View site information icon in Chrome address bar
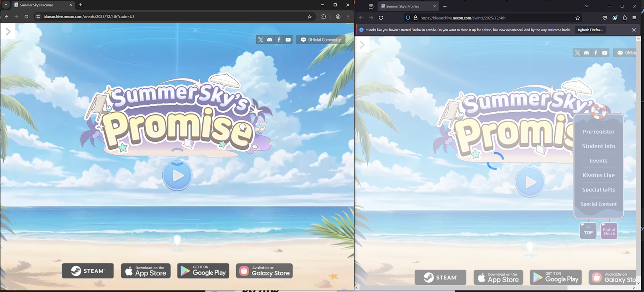This screenshot has width=644, height=292. 38,17
